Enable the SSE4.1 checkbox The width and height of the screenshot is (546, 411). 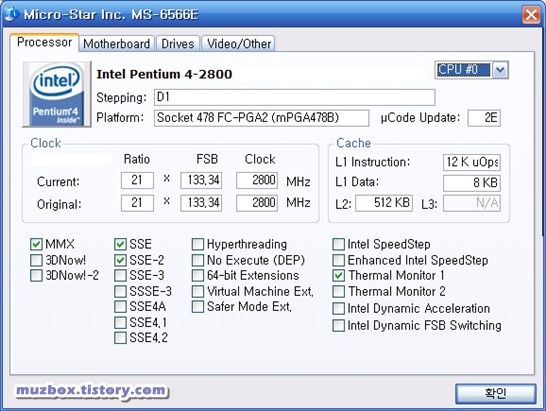pos(120,323)
